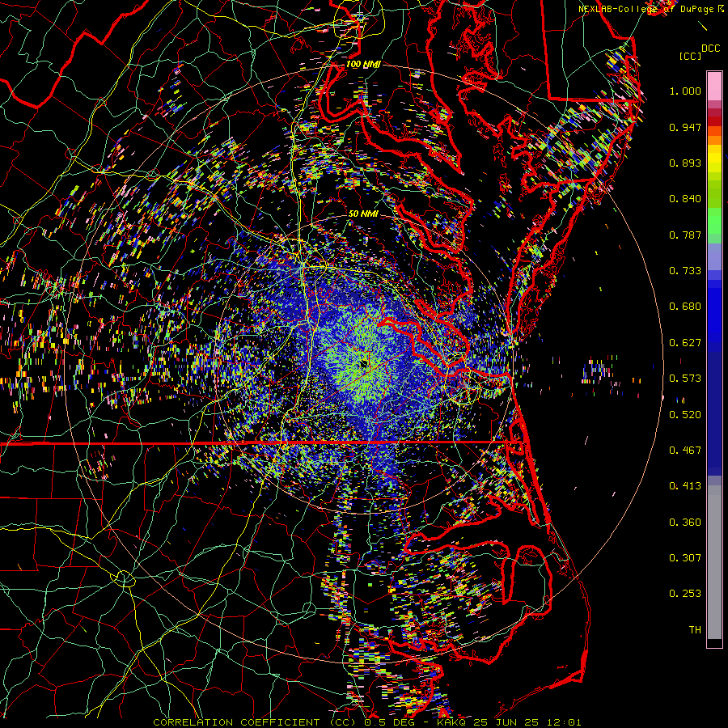The height and width of the screenshot is (728, 728).
Task: Select the 0.360 legend value
Action: tap(685, 523)
